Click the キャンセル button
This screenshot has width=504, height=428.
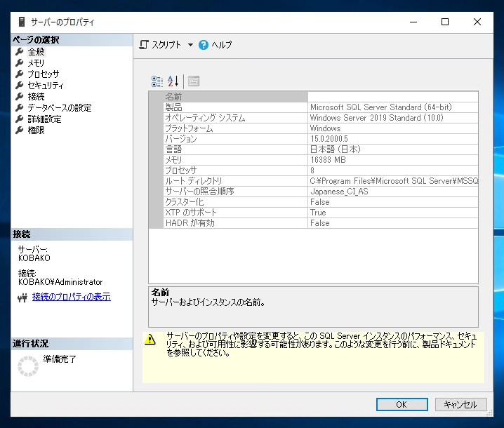(461, 404)
